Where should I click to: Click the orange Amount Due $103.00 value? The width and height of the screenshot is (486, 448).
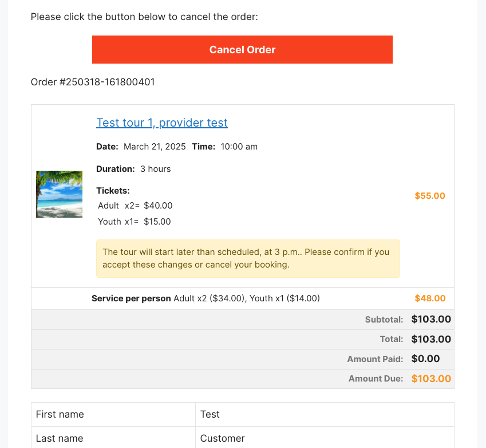pos(431,379)
